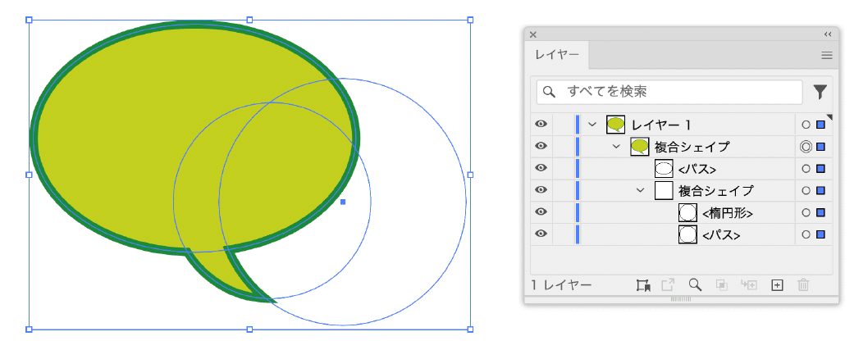The width and height of the screenshot is (868, 359).
Task: Collapse レイヤー 1 using its chevron
Action: pyautogui.click(x=592, y=125)
